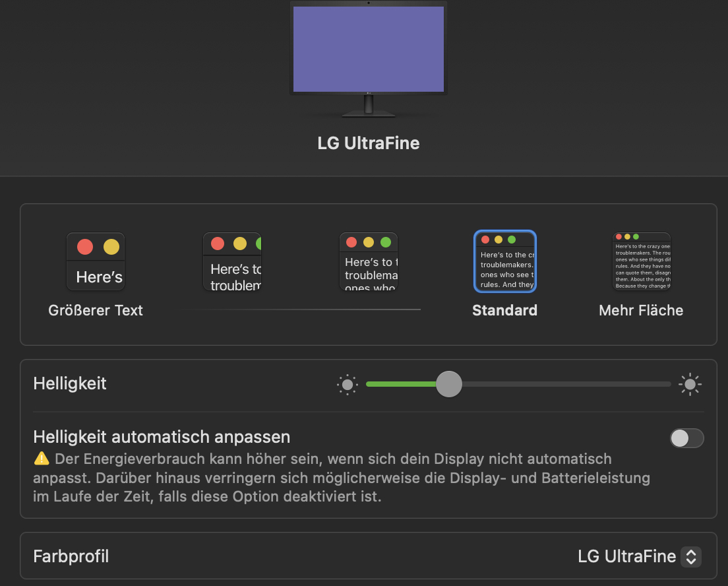Click the high brightness sun icon
Image resolution: width=728 pixels, height=586 pixels.
690,384
